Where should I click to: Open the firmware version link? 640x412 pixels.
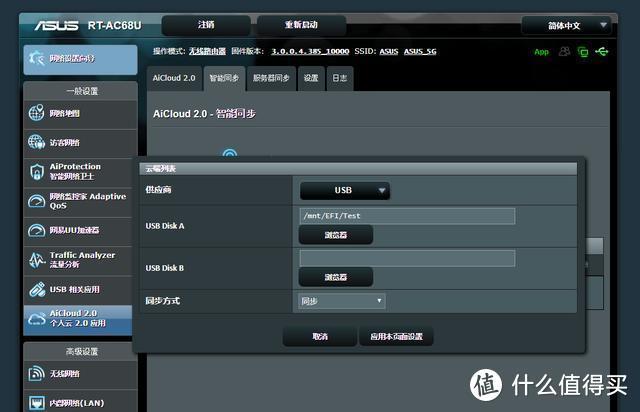click(x=310, y=51)
